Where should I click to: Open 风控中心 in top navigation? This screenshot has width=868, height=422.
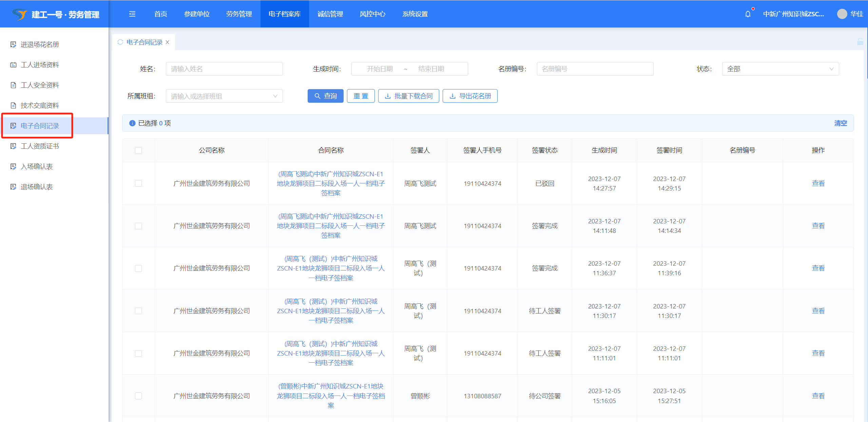pos(372,14)
